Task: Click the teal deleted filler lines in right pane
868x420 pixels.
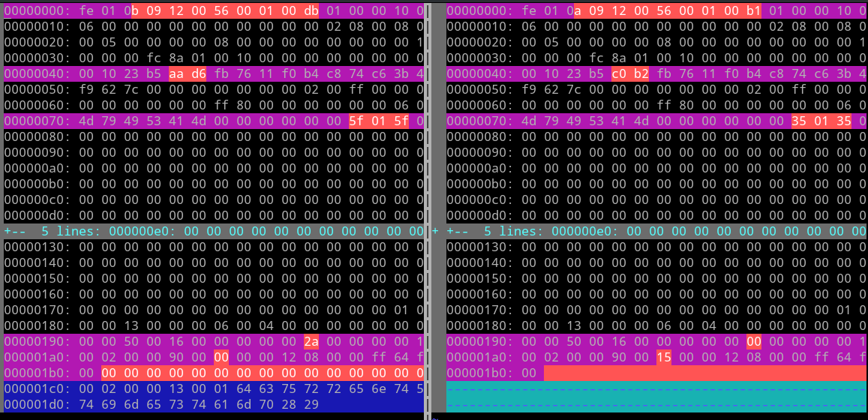Action: click(656, 396)
